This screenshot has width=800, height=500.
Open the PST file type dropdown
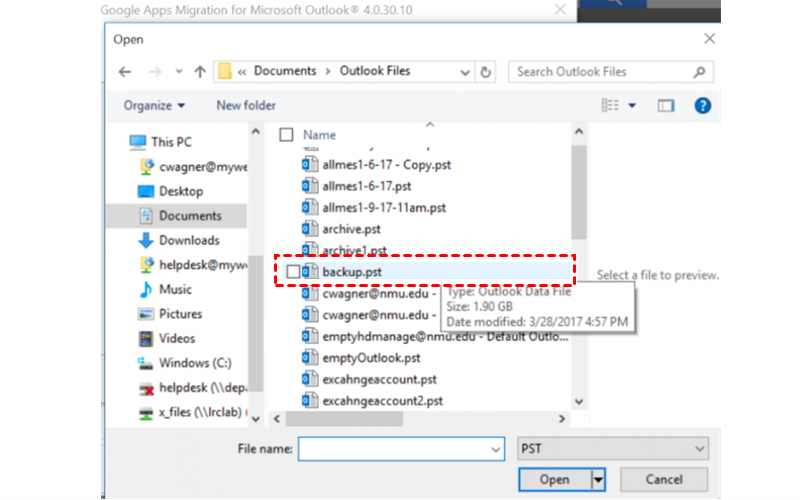pyautogui.click(x=613, y=449)
